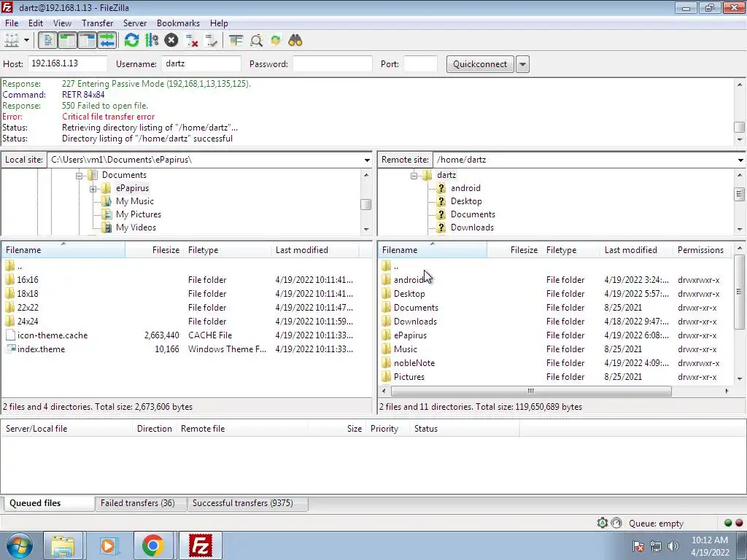The width and height of the screenshot is (747, 560).
Task: Toggle synchronized browsing
Action: (276, 41)
